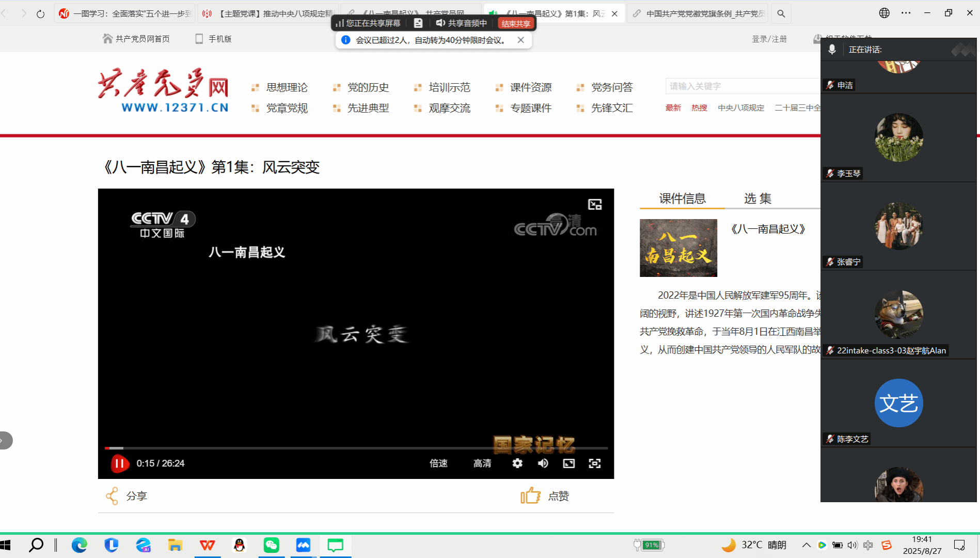End screen sharing with 结束共享

[x=516, y=23]
